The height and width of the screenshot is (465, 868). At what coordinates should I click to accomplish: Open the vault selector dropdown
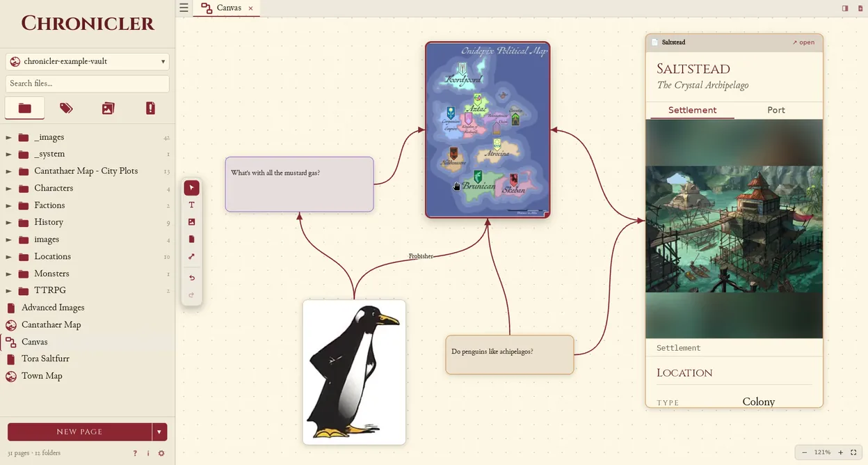pos(88,61)
